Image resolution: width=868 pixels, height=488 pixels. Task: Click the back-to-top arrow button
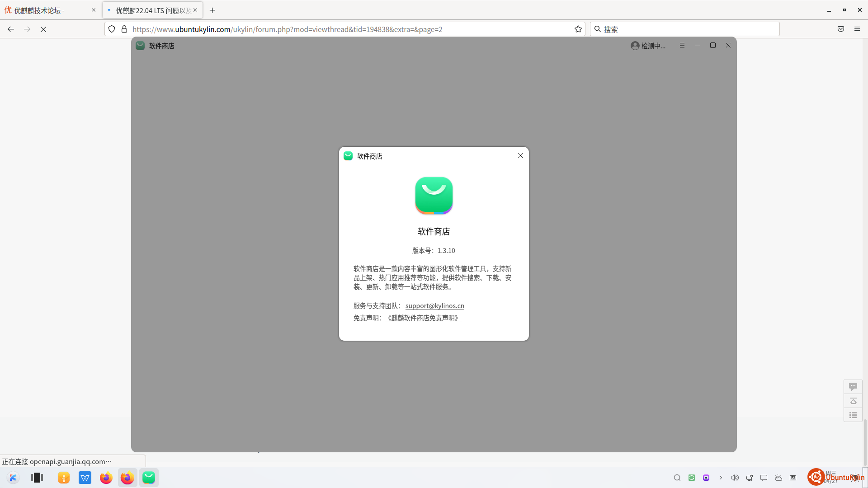[x=853, y=401]
